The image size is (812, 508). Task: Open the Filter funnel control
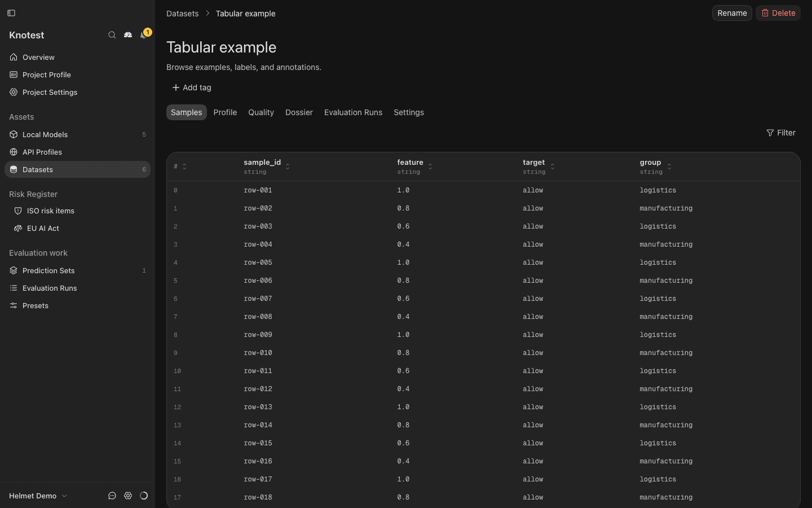click(781, 133)
